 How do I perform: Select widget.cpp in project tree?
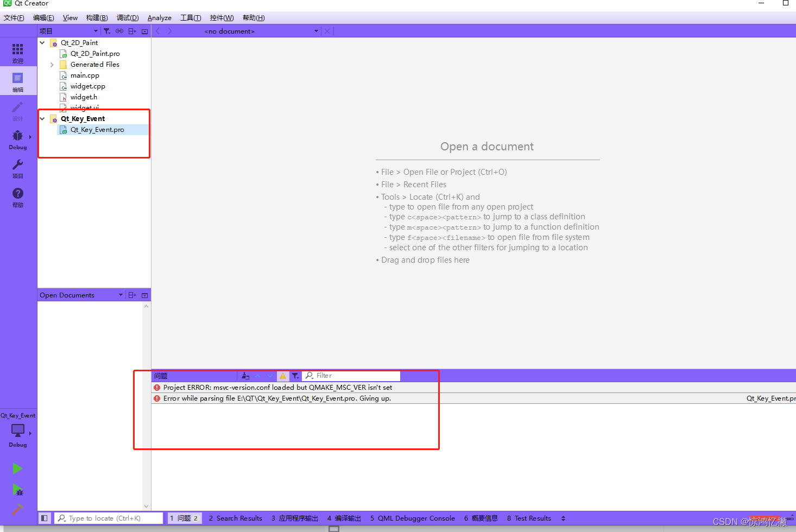pyautogui.click(x=87, y=86)
